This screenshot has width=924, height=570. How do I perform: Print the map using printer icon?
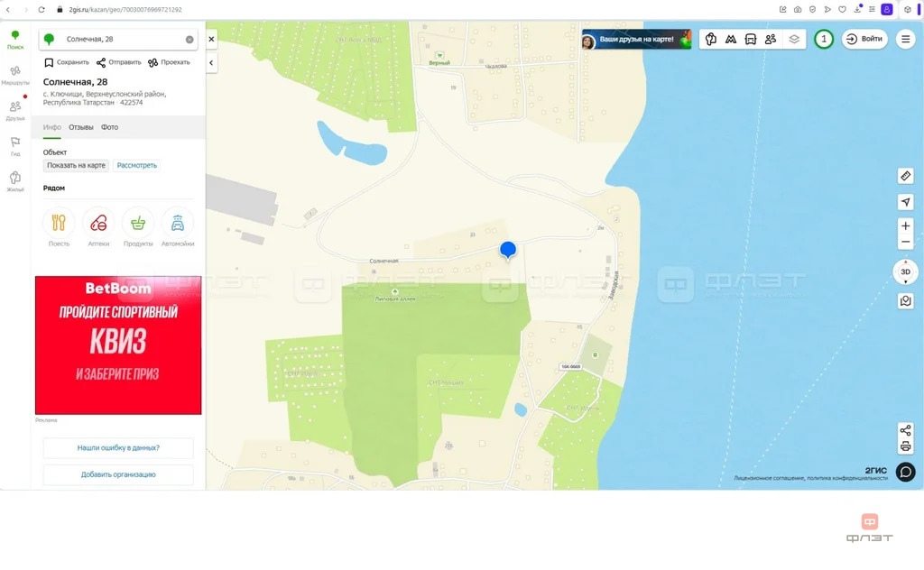[905, 446]
